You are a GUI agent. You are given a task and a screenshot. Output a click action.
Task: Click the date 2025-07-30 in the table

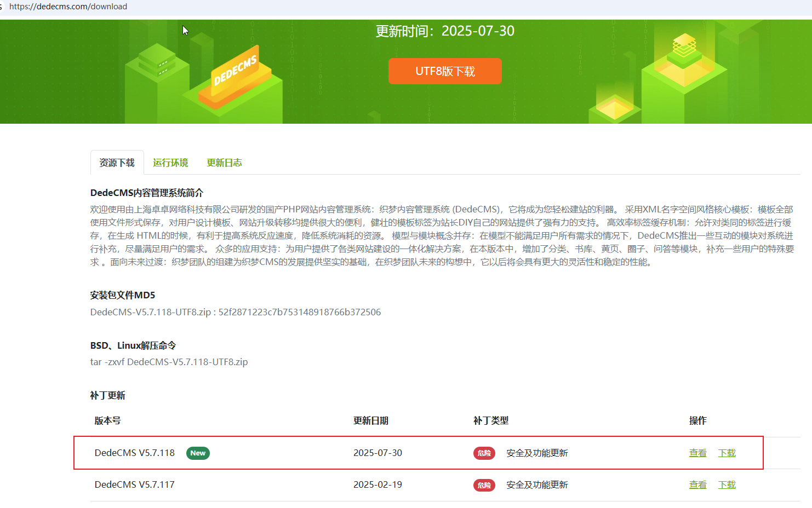coord(378,453)
